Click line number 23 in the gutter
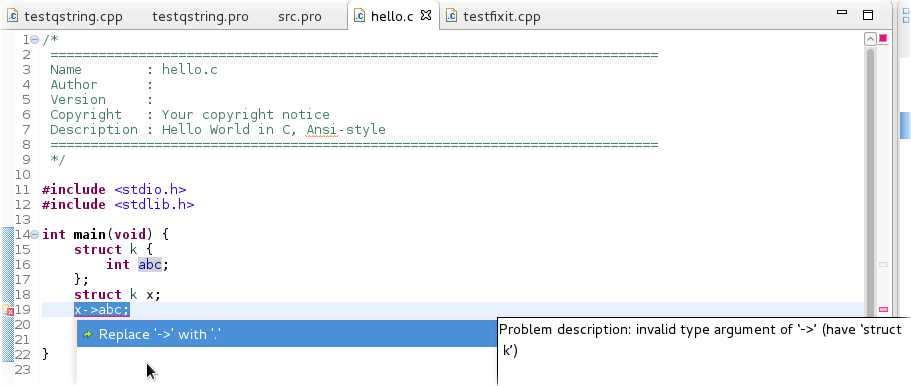The image size is (911, 386). [22, 370]
